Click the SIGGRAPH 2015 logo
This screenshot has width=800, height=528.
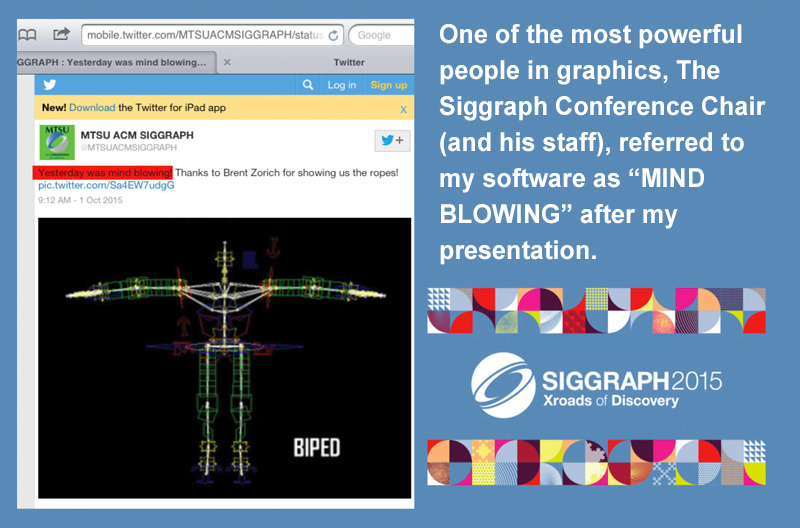tap(596, 385)
